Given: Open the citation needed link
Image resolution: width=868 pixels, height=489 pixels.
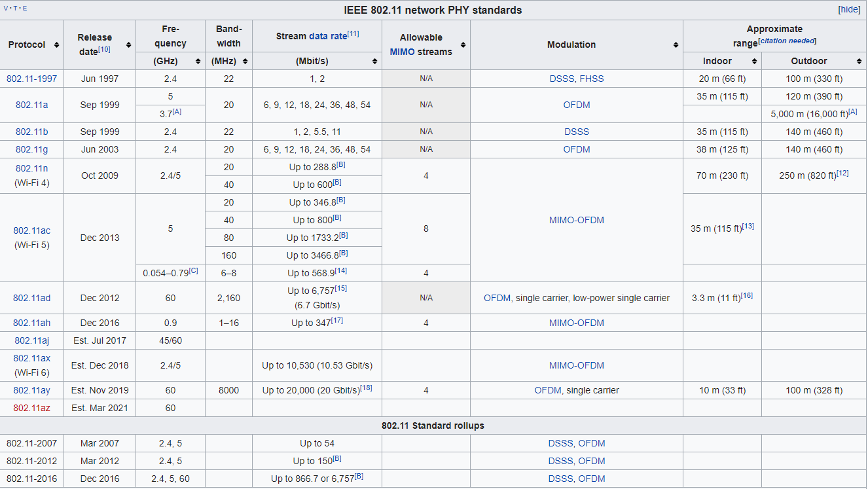Looking at the screenshot, I should click(787, 41).
